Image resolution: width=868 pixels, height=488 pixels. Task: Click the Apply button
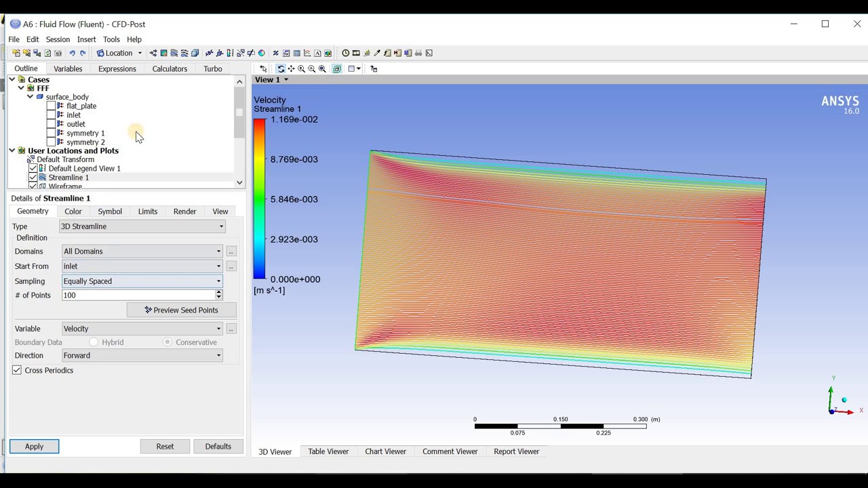tap(34, 447)
